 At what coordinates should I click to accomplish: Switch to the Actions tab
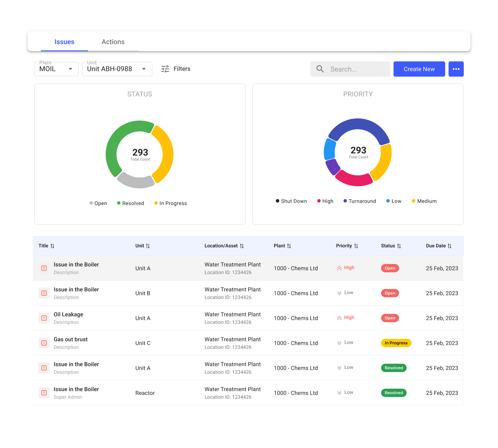113,42
